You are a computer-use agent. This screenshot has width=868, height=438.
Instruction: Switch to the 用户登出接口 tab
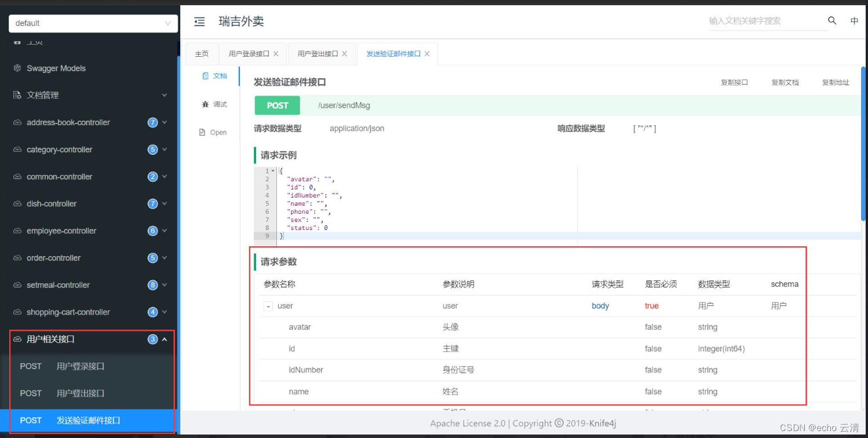pyautogui.click(x=318, y=54)
